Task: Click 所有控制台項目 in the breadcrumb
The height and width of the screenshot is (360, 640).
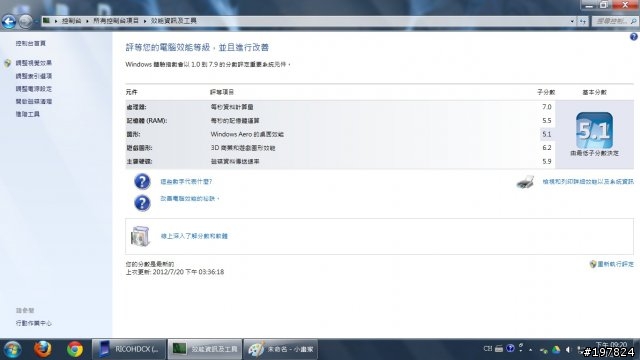Action: [116, 21]
